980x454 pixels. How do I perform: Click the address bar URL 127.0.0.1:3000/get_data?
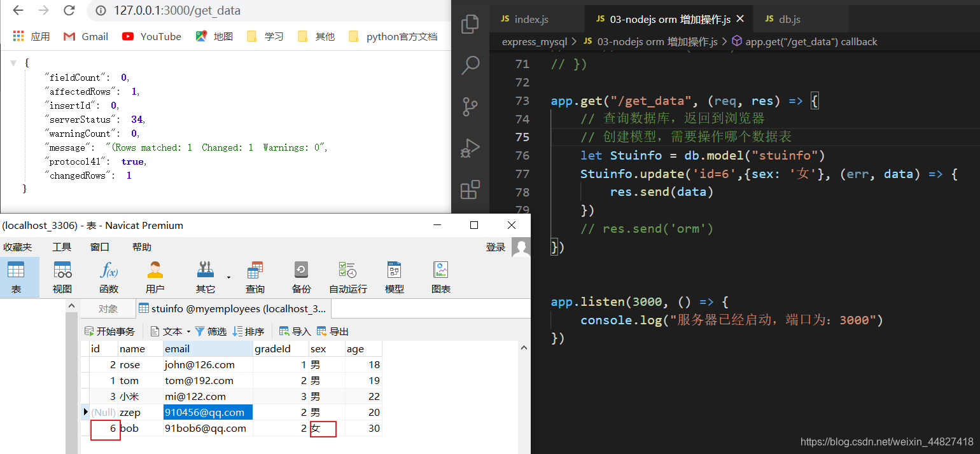click(x=177, y=11)
